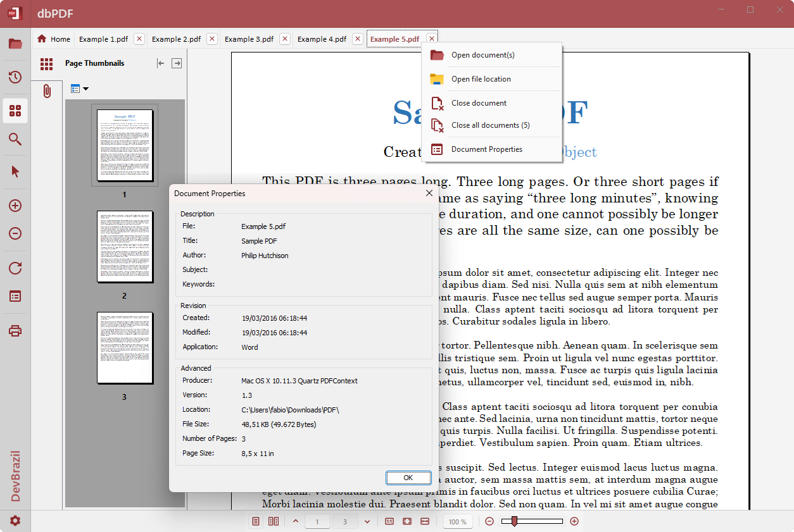The height and width of the screenshot is (532, 794).
Task: Choose Document Properties menu entry
Action: point(492,149)
